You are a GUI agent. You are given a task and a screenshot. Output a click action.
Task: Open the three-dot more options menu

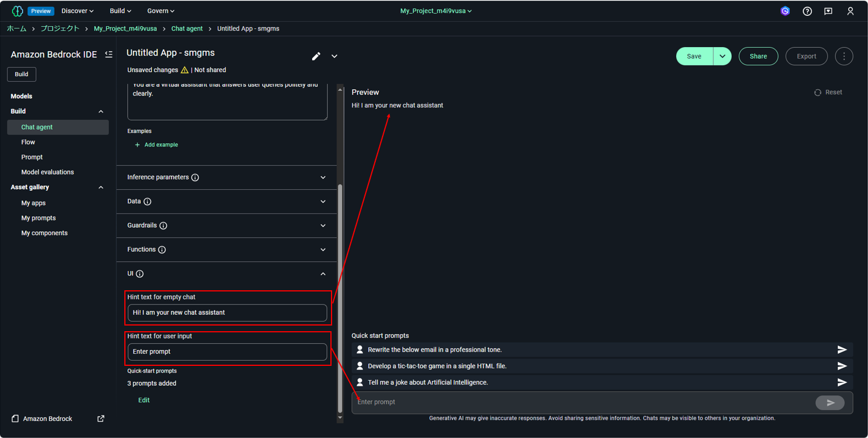(844, 56)
